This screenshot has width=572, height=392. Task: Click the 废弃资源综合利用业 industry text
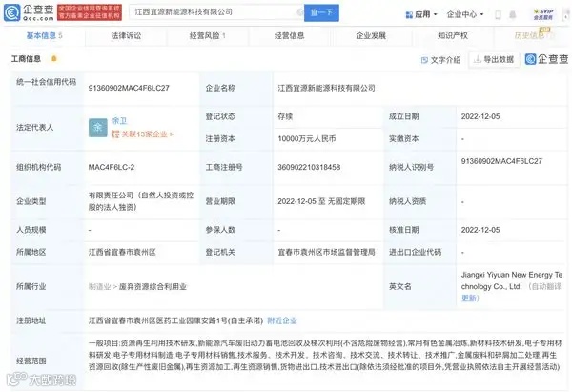point(153,287)
